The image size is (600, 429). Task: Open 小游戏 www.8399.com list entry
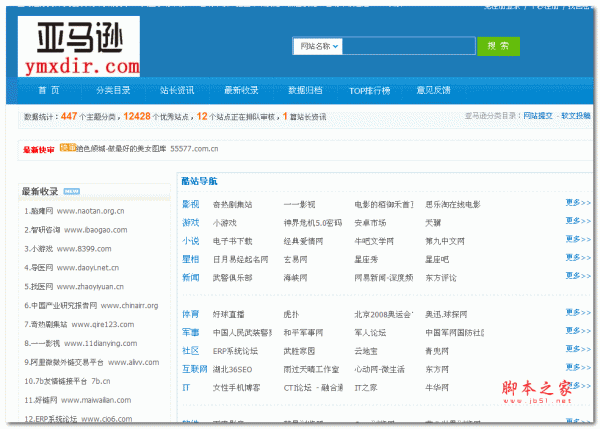coord(68,249)
